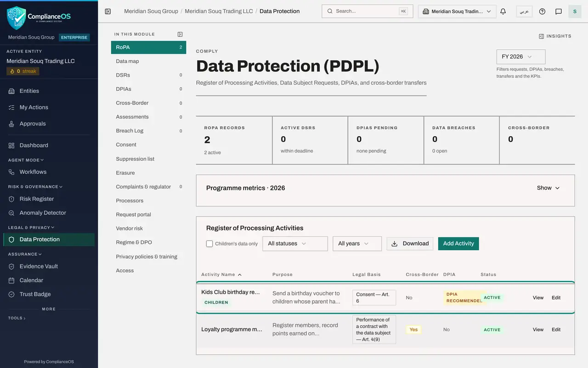Screen dimensions: 588x368
Task: Show the Programme metrics section
Action: tap(548, 188)
